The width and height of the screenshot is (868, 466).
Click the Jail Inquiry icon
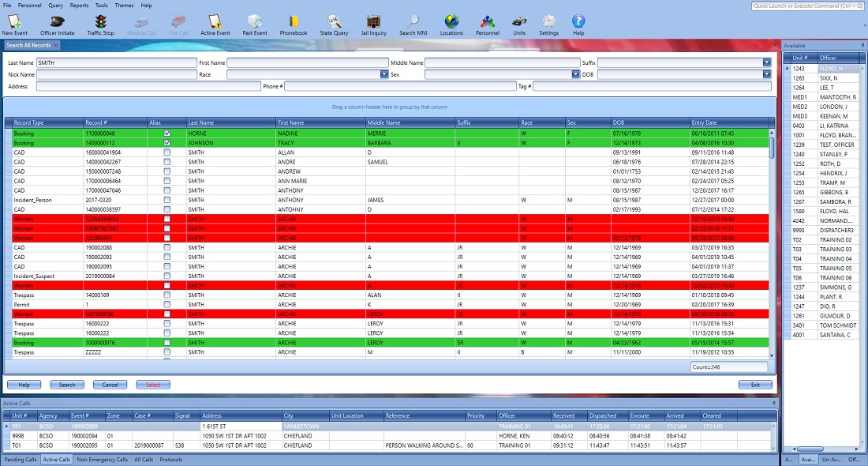[374, 24]
